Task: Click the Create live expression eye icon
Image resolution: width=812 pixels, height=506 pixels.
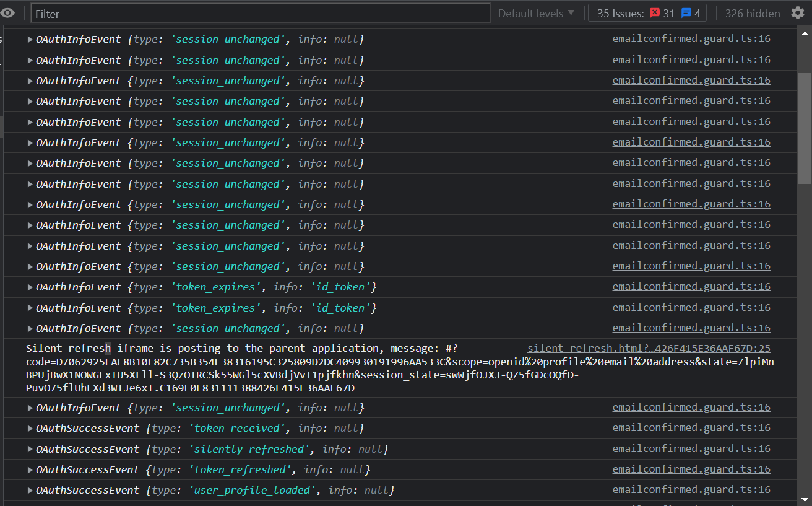Action: [7, 11]
